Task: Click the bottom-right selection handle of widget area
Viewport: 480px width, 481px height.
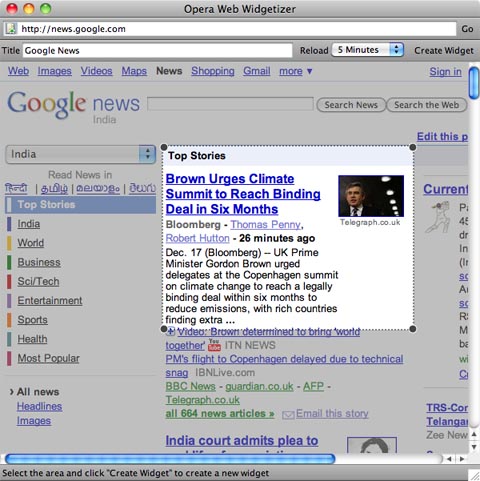Action: pyautogui.click(x=413, y=329)
